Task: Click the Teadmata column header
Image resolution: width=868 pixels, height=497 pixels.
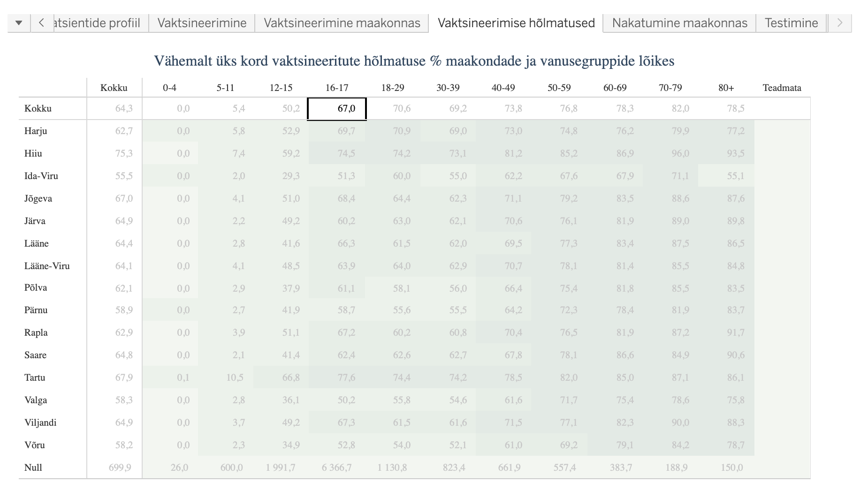Action: [782, 88]
